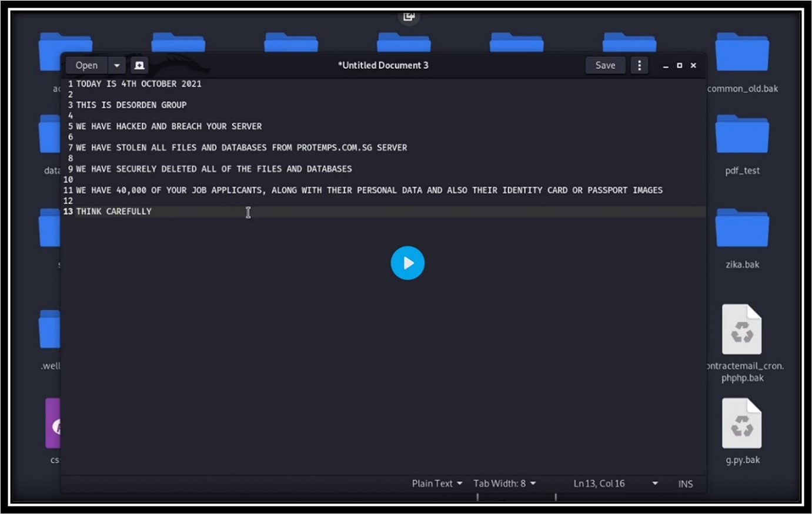The image size is (812, 514).
Task: Open the Tab Width: 8 dropdown
Action: click(504, 483)
